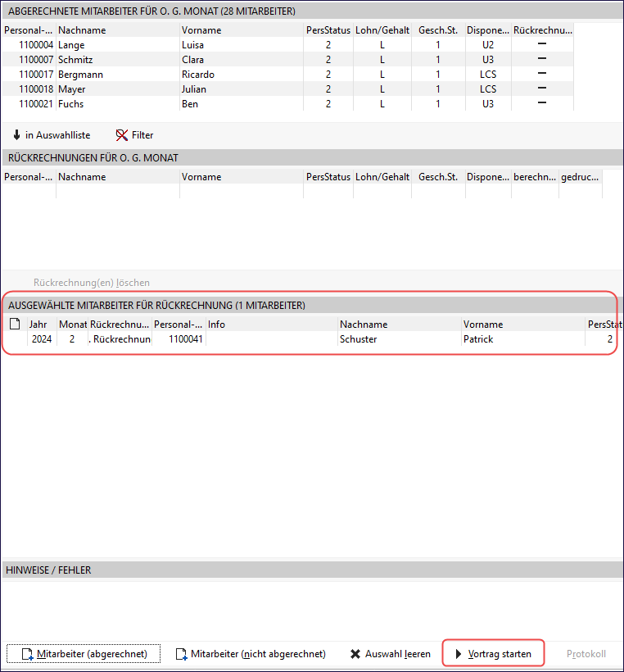Click the disabled 'Rückrechnung(en) löschen' button
The image size is (624, 672).
pos(92,283)
